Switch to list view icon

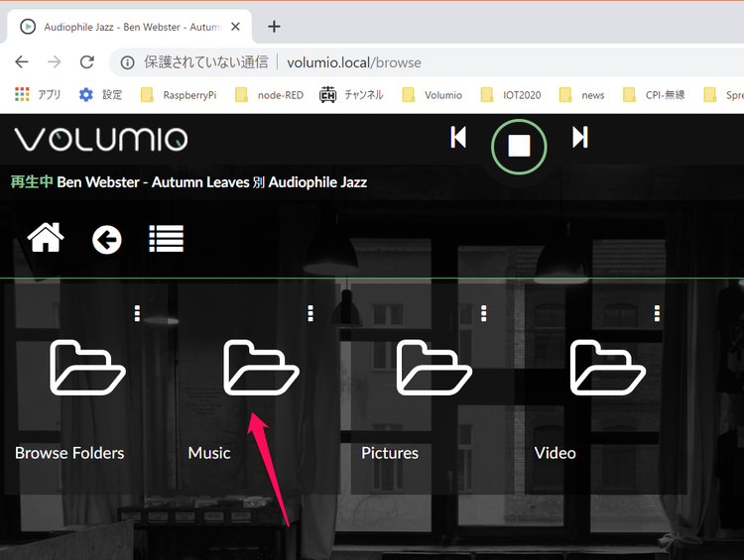(x=166, y=238)
